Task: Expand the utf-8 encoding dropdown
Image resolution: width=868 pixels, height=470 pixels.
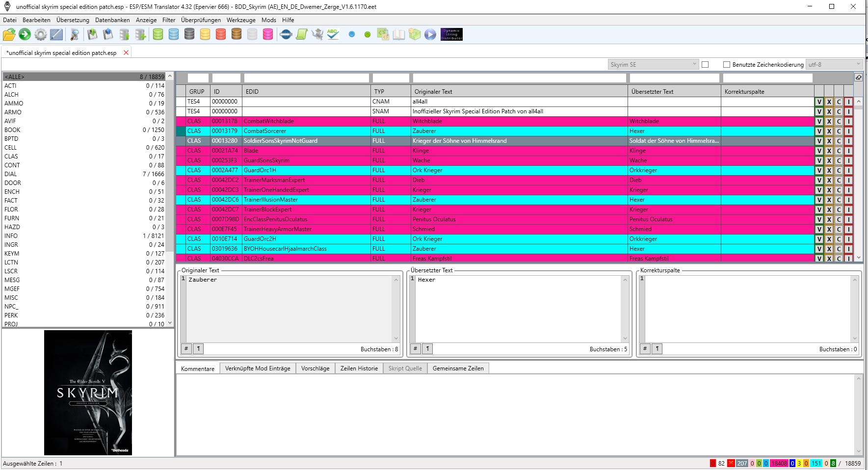Action: pyautogui.click(x=834, y=65)
